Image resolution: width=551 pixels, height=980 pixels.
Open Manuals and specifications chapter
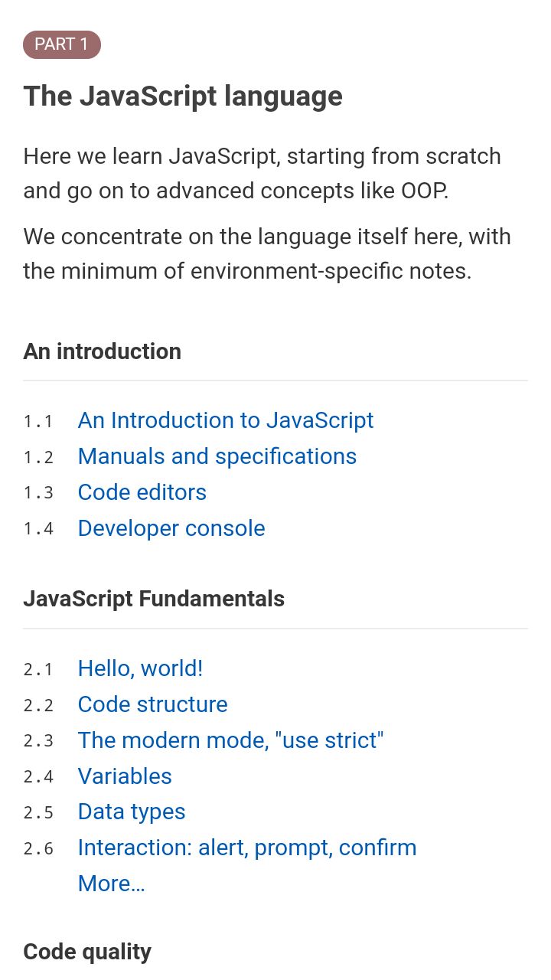point(217,456)
